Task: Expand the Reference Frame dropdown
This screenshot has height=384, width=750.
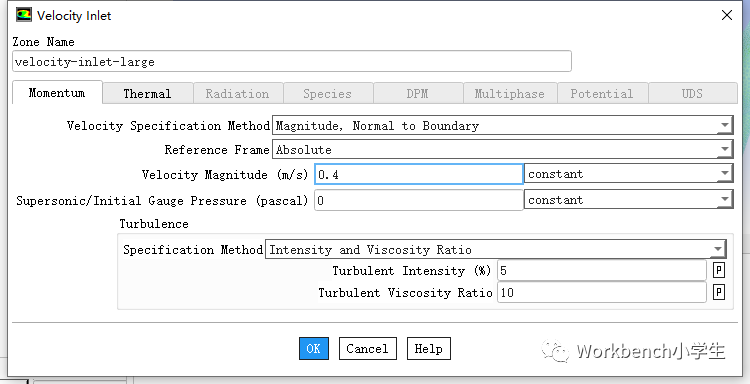Action: pos(502,150)
